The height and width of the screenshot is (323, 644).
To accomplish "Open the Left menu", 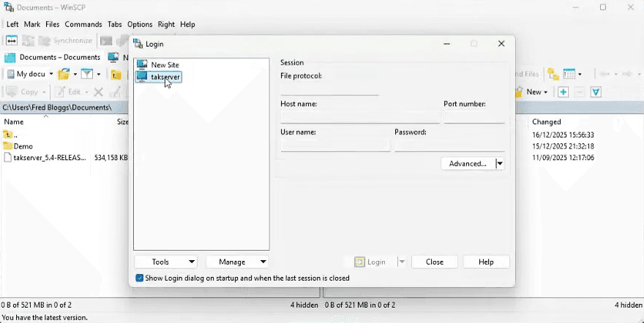I will tap(12, 24).
